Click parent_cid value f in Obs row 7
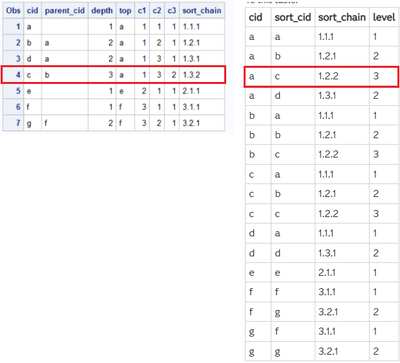400x363 pixels. (x=46, y=123)
